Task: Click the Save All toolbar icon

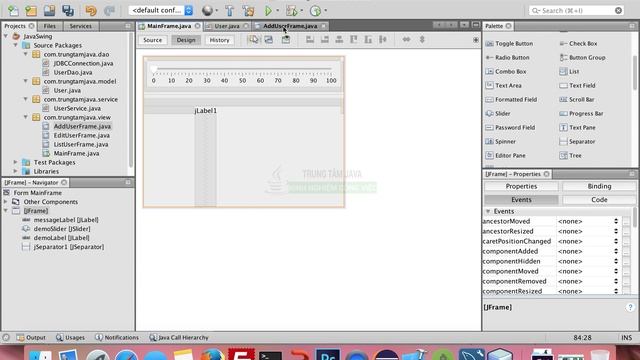Action: point(68,11)
